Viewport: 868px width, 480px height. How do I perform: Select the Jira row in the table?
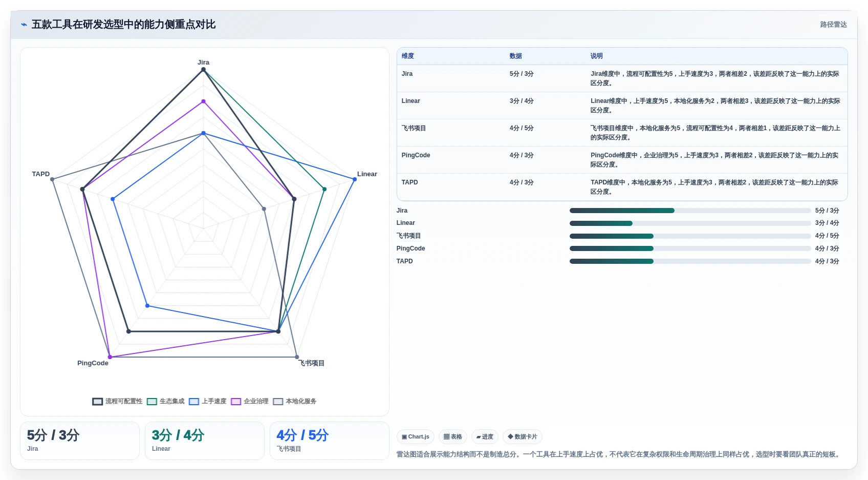point(622,78)
